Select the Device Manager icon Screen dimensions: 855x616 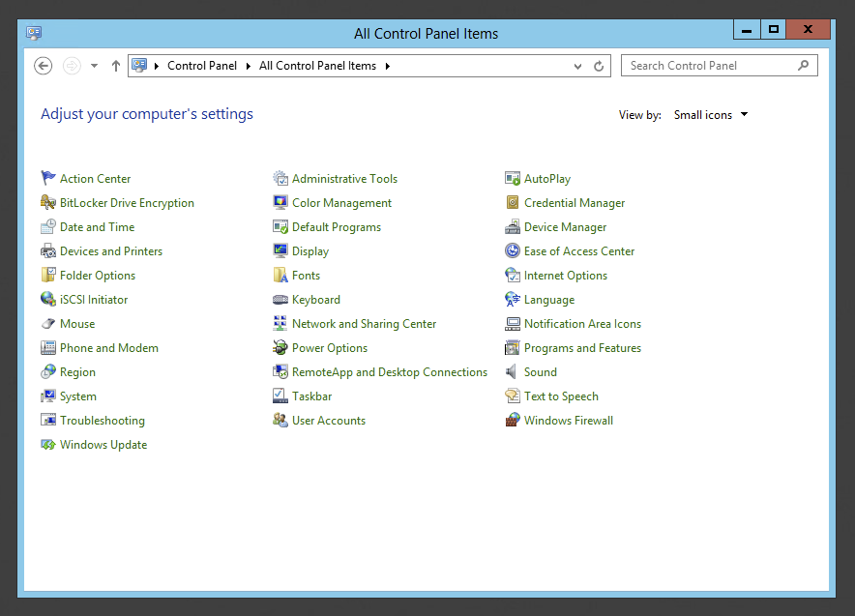click(513, 226)
